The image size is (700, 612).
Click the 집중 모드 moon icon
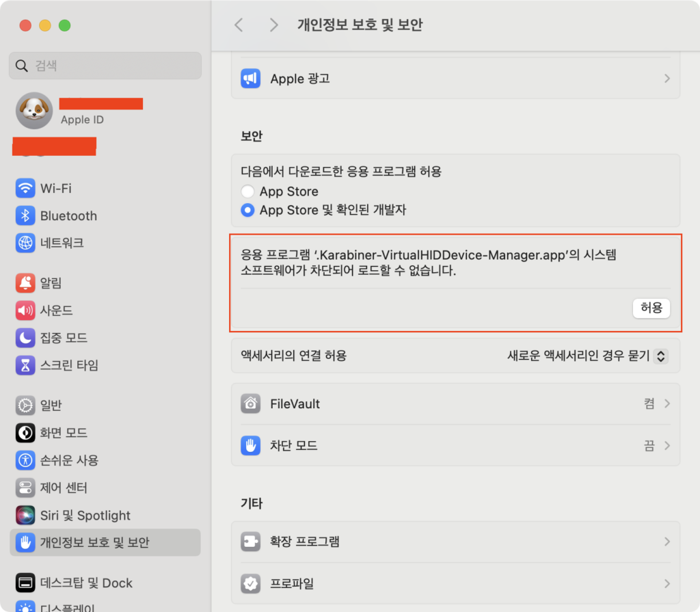[x=25, y=338]
